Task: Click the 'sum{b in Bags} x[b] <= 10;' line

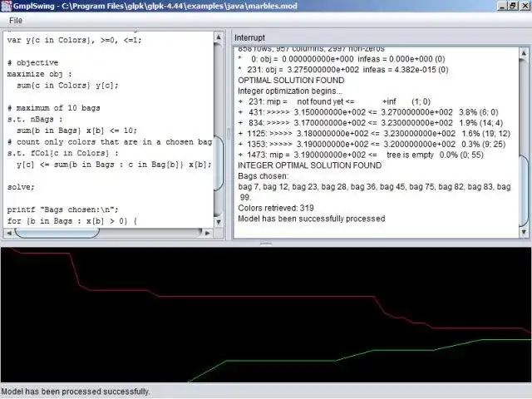Action: tap(76, 131)
